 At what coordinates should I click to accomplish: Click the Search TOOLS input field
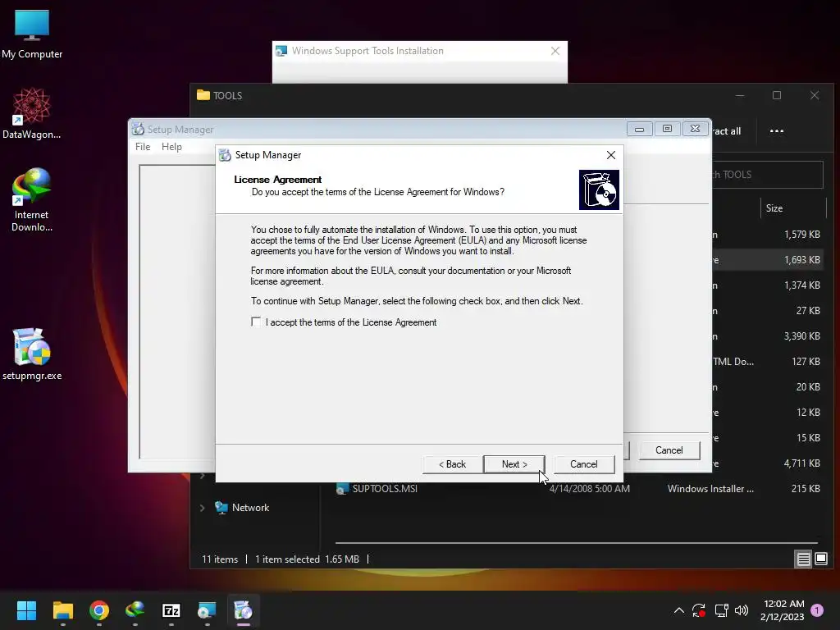click(767, 175)
